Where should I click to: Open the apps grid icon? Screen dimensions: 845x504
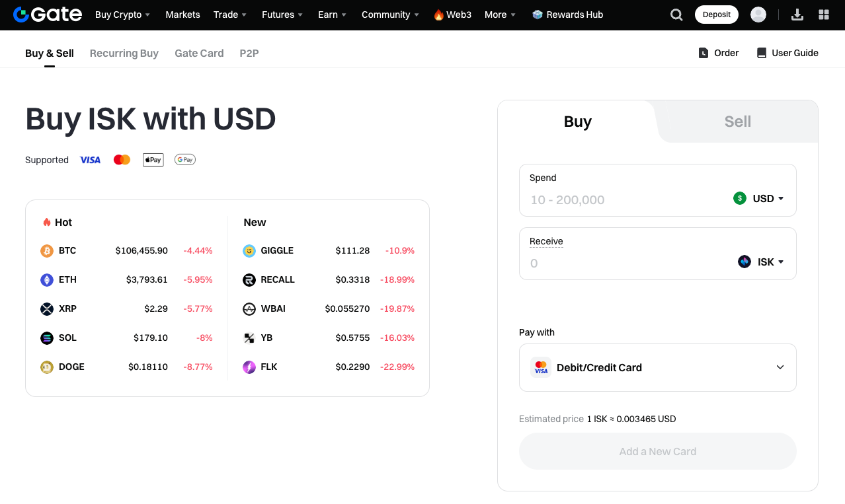[x=824, y=15]
